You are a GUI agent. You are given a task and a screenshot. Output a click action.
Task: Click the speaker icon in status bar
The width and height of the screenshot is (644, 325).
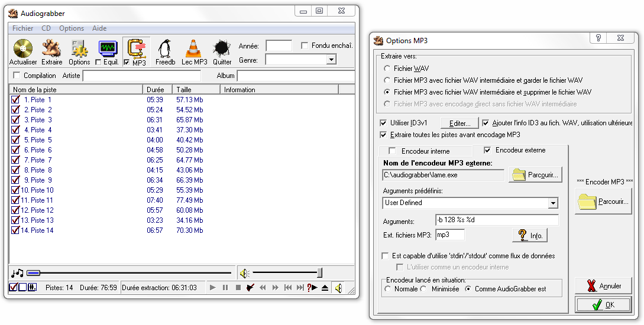click(x=338, y=288)
